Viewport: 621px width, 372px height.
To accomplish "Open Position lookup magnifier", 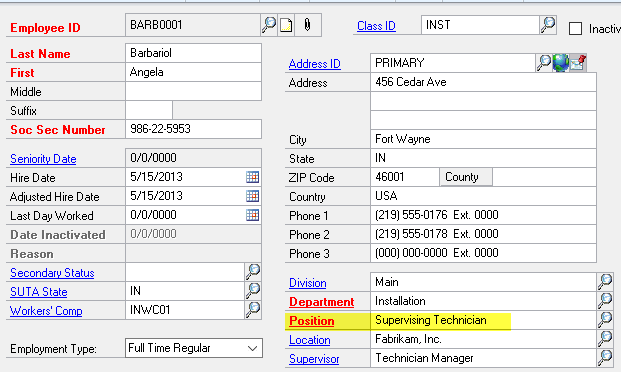I will coord(605,320).
